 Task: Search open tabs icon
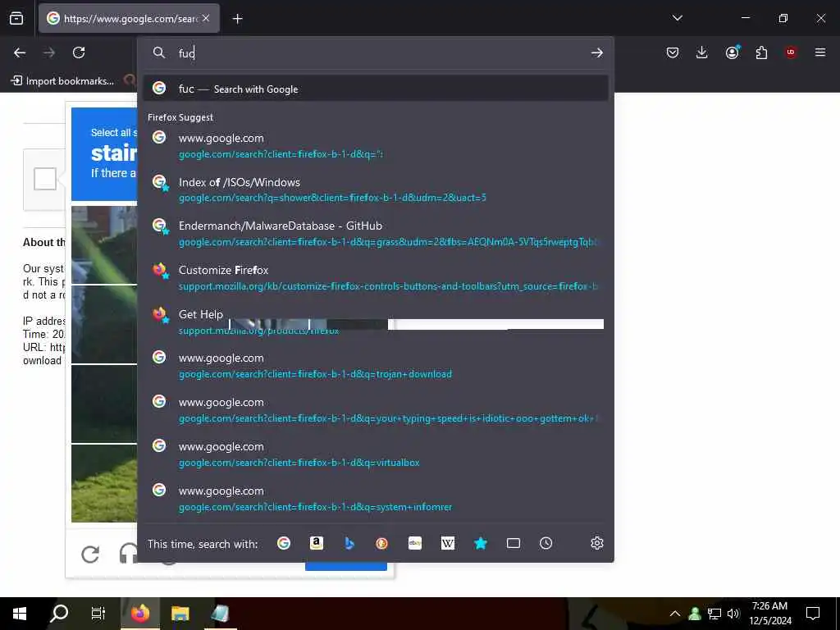514,543
